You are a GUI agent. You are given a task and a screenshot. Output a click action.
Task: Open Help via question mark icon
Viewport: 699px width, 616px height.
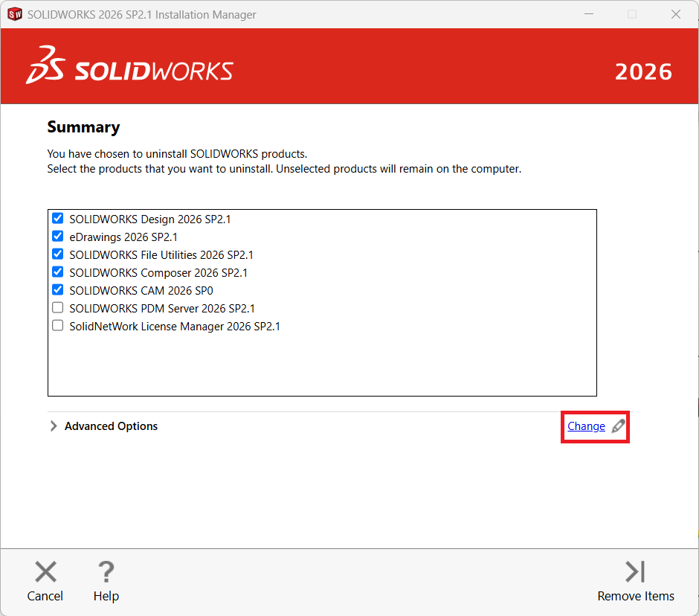pos(106,572)
